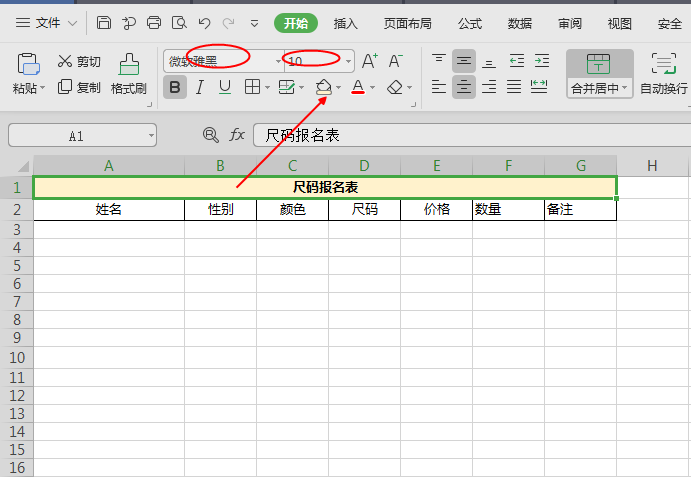Toggle Underline formatting
This screenshot has width=691, height=477.
[x=225, y=87]
